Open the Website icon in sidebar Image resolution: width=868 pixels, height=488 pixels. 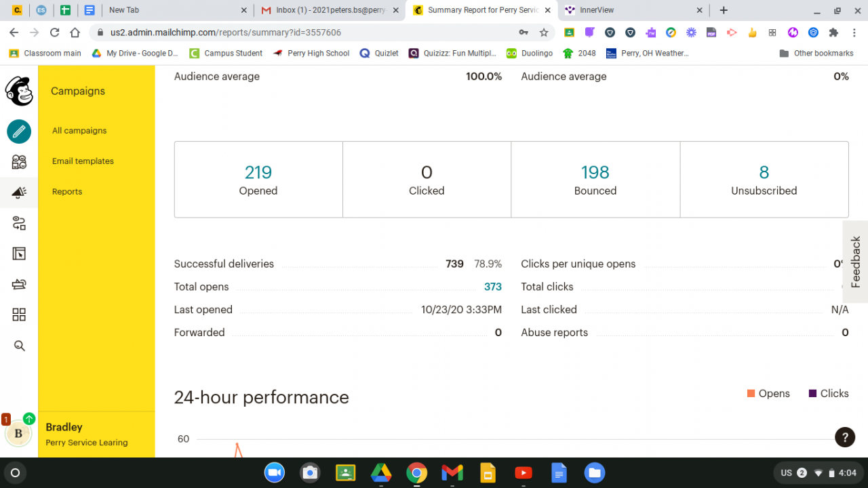coord(19,254)
